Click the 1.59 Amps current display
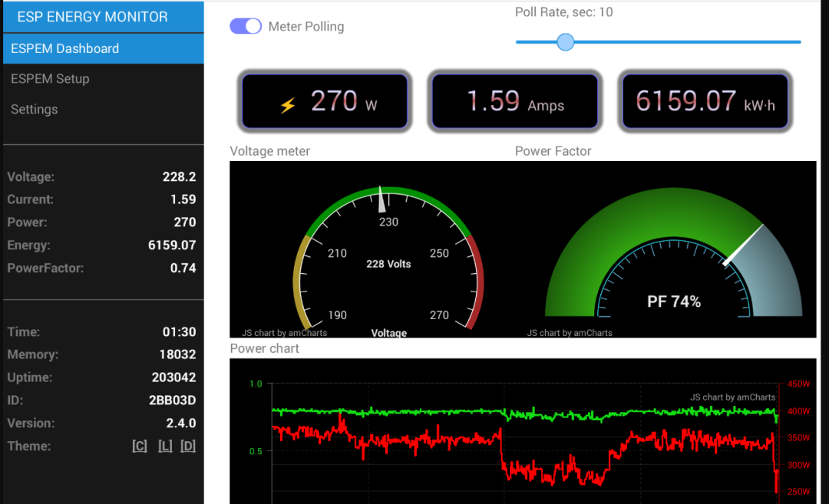 [515, 101]
